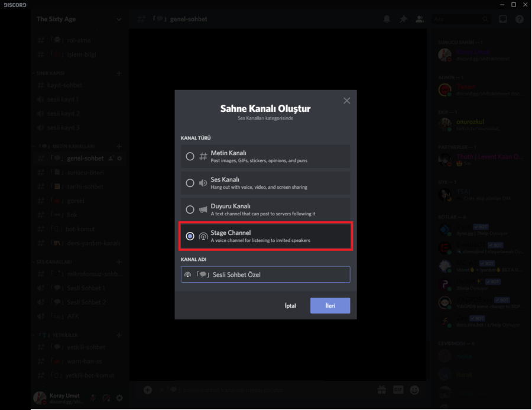Add channel to Ses Kanalları category
The width and height of the screenshot is (532, 410).
pos(119,262)
